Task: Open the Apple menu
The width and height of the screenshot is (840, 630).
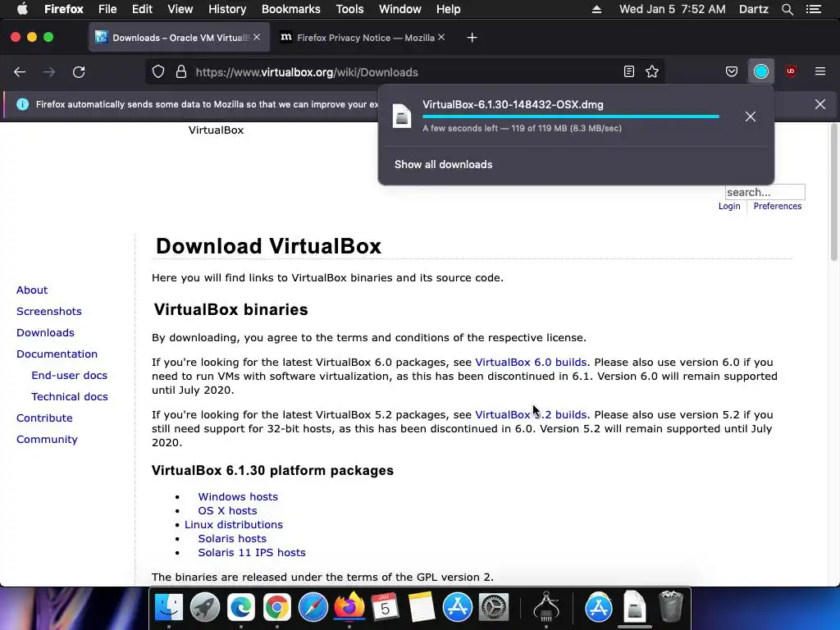Action: coord(22,9)
